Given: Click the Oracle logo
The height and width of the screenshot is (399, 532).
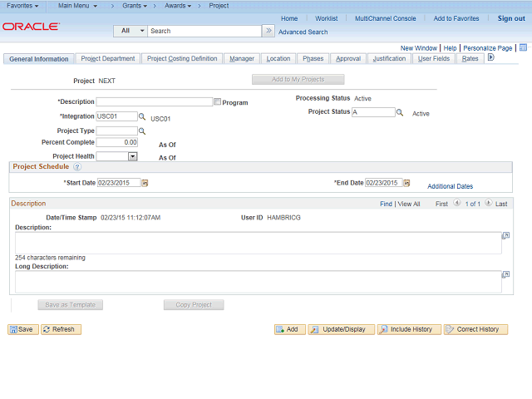Looking at the screenshot, I should tap(32, 27).
